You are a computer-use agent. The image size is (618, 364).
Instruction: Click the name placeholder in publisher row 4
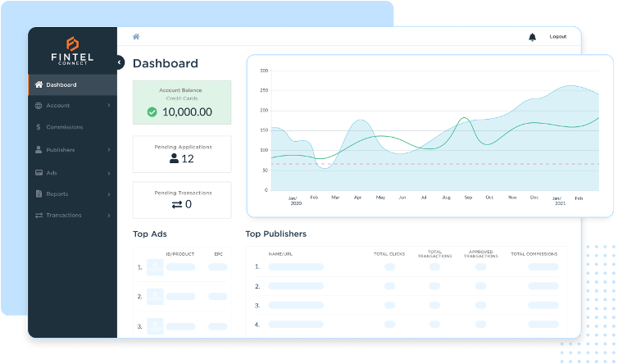click(x=296, y=324)
